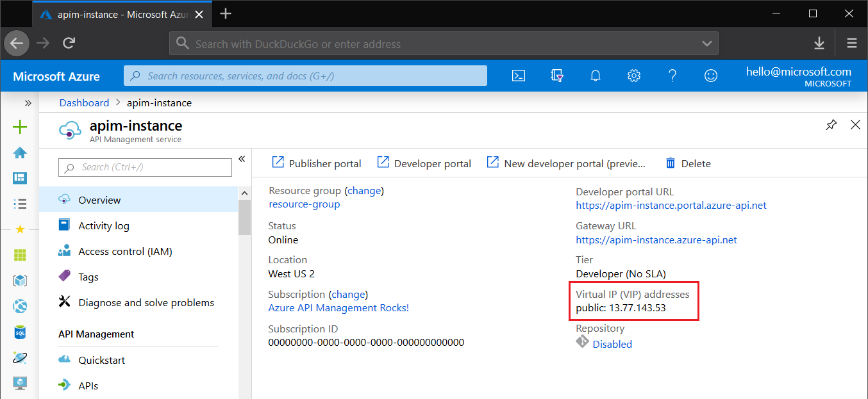The image size is (868, 399).
Task: Open Virtual machines monitor icon
Action: [20, 383]
